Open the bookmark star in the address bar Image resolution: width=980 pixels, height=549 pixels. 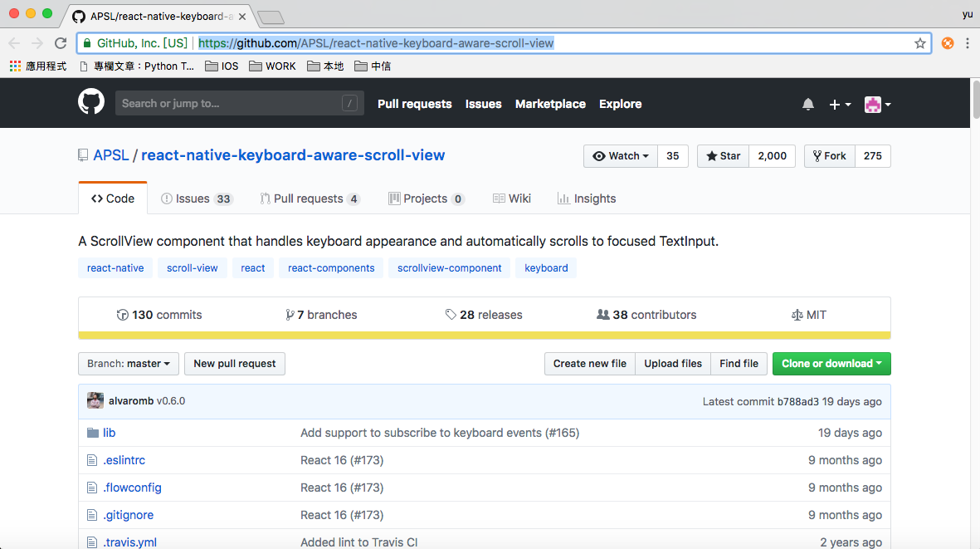[x=919, y=43]
